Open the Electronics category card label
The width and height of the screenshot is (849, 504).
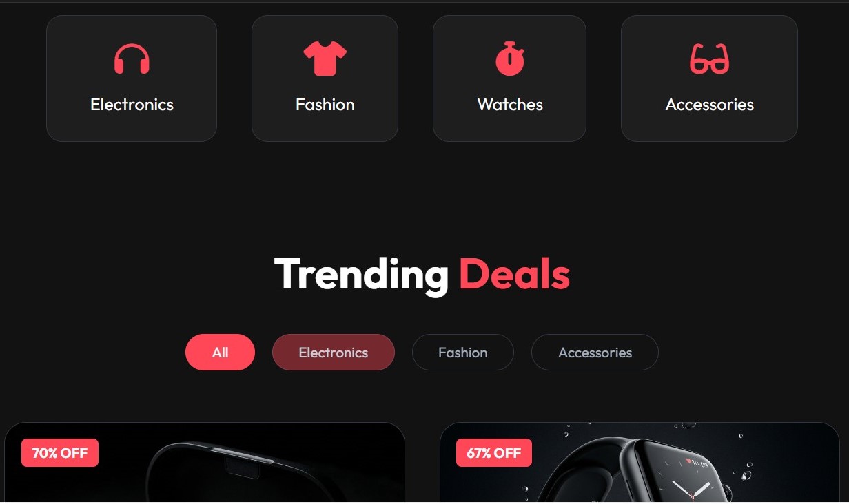(132, 105)
